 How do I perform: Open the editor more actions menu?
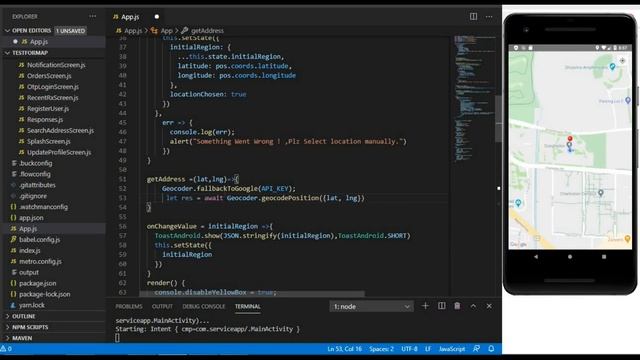click(x=489, y=17)
